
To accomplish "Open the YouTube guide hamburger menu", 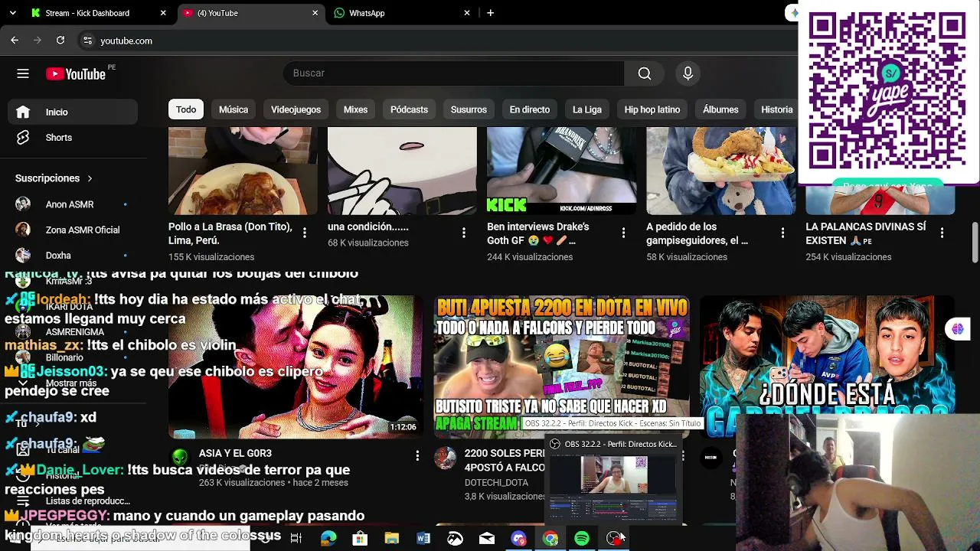I will coord(23,73).
